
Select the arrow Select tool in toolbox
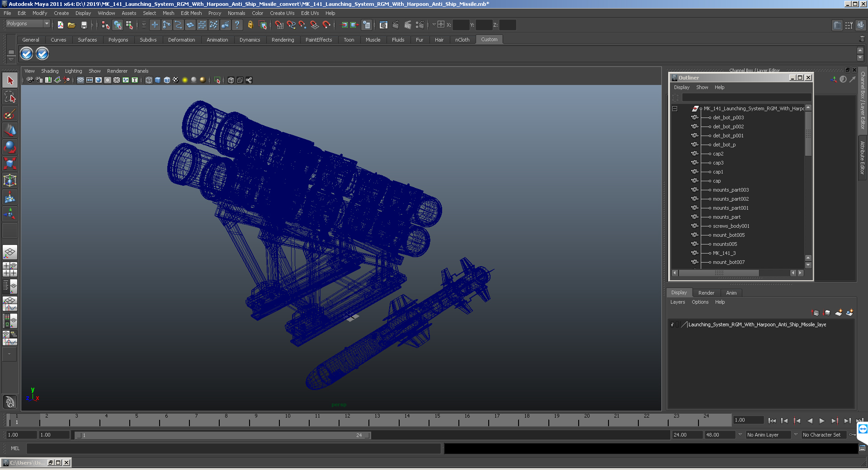point(10,80)
